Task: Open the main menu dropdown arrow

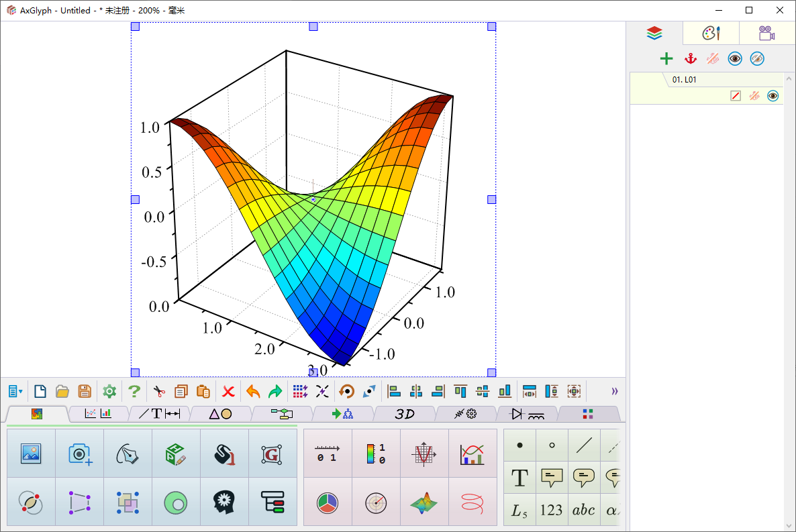Action: point(15,391)
